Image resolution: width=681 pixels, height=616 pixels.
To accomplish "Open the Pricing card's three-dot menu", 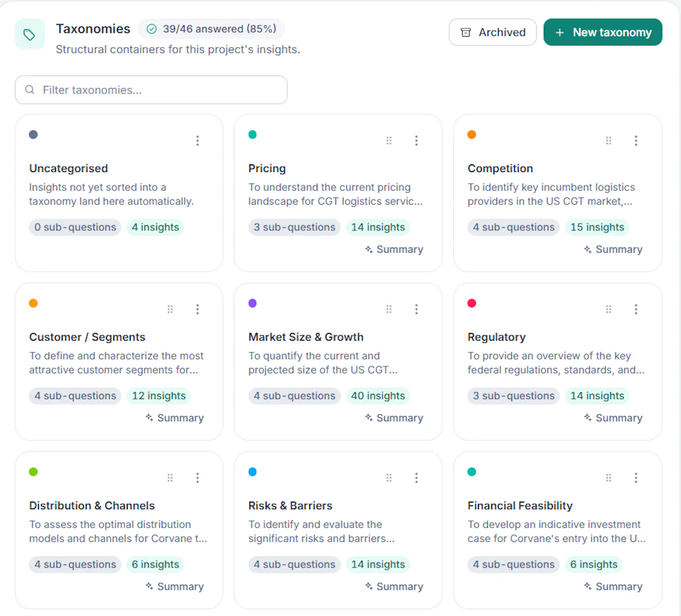I will pos(416,140).
